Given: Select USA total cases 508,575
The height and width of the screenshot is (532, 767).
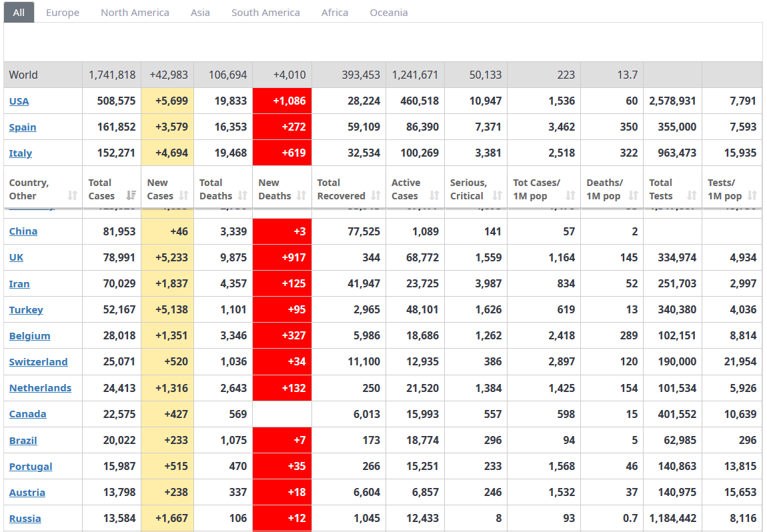Looking at the screenshot, I should pyautogui.click(x=117, y=101).
